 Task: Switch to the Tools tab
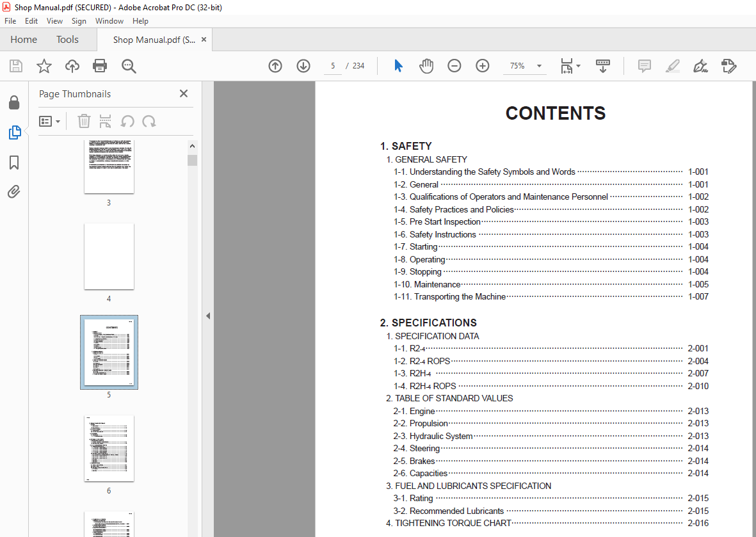[x=67, y=40]
